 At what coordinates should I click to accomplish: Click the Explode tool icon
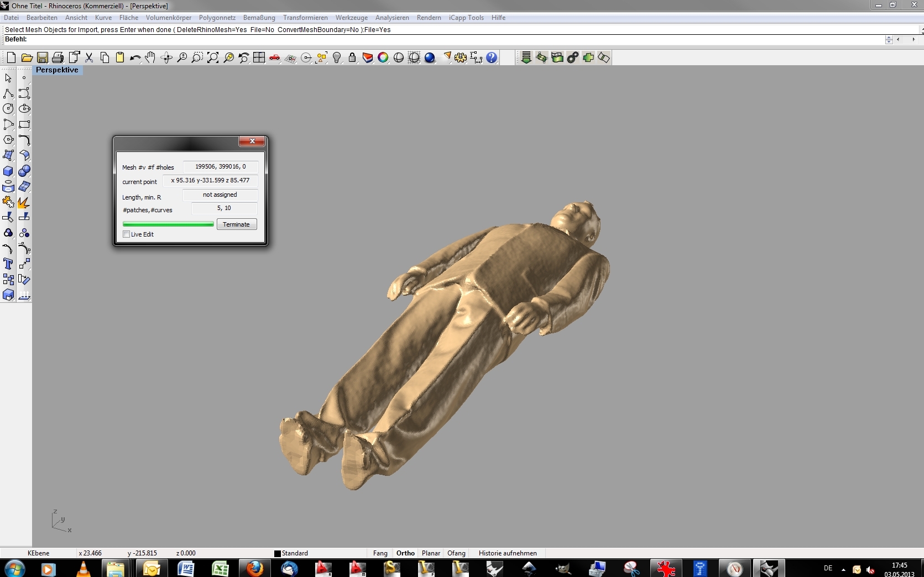[x=24, y=202]
